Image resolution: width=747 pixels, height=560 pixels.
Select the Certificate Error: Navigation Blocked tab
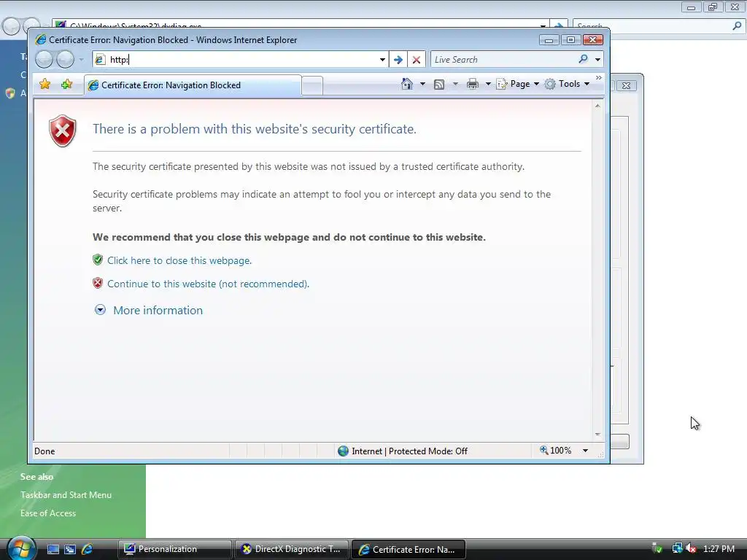point(193,85)
